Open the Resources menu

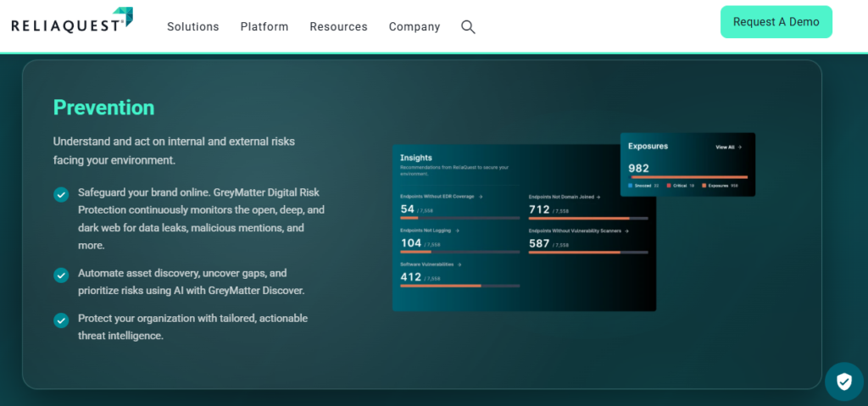tap(339, 26)
